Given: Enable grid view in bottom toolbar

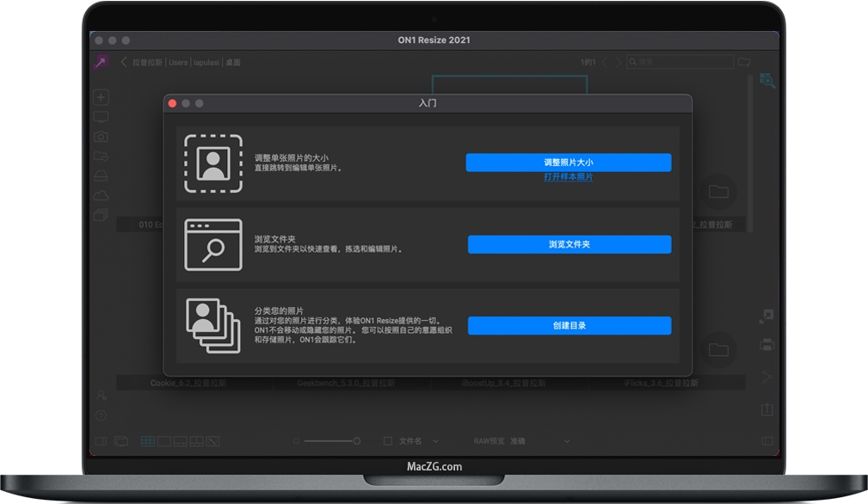Looking at the screenshot, I should (147, 440).
